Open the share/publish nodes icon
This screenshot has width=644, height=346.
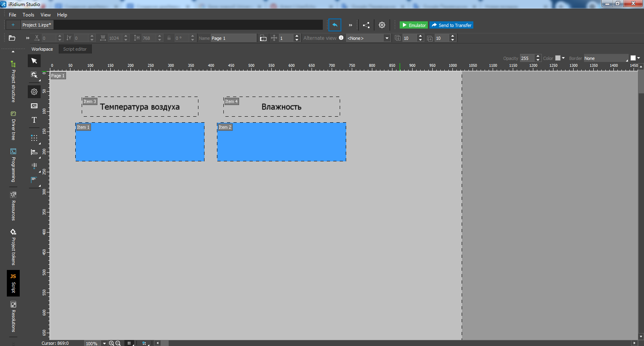point(366,25)
